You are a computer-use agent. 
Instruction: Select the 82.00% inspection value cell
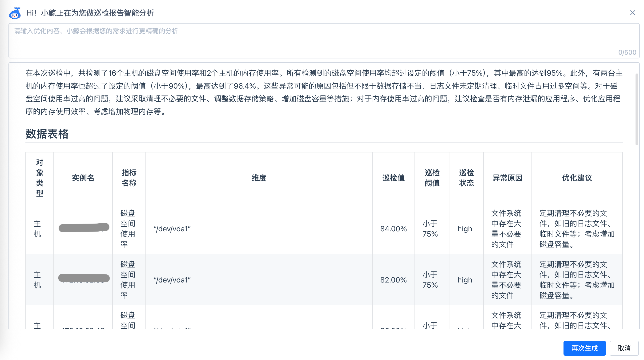click(x=393, y=280)
